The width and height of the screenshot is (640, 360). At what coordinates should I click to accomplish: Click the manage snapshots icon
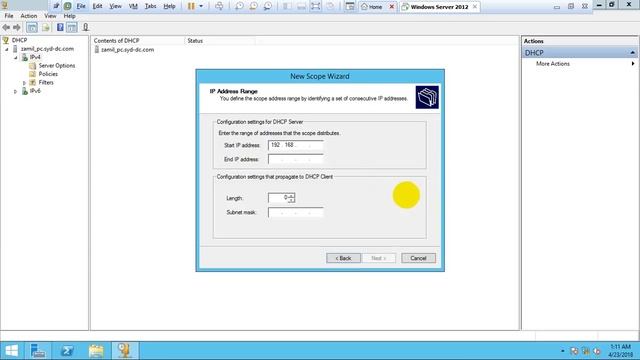(268, 6)
